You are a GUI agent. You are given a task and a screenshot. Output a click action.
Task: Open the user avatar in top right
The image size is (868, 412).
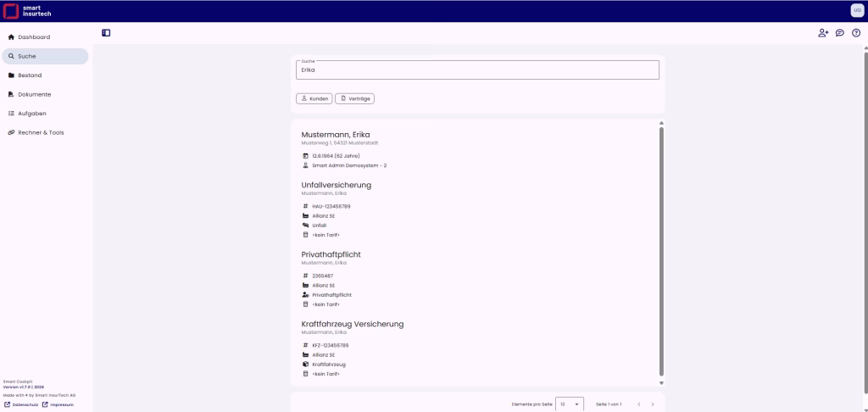(x=857, y=10)
